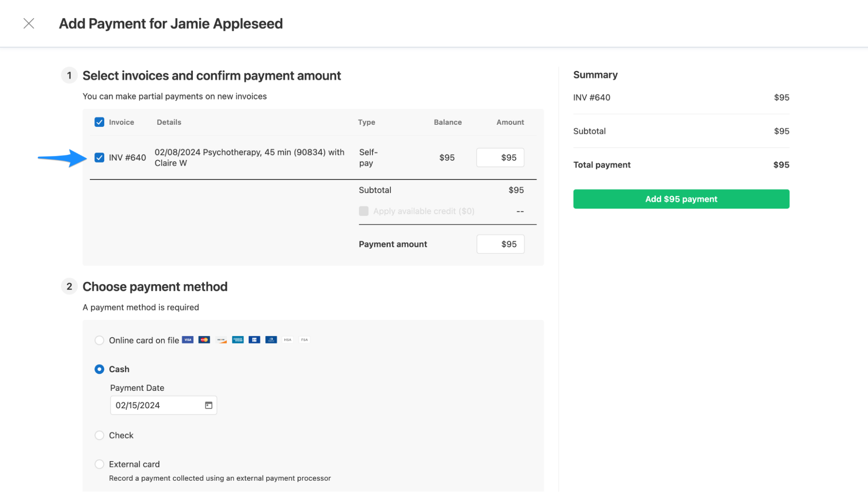The image size is (868, 492).
Task: Click the Add $95 payment button
Action: pos(681,199)
